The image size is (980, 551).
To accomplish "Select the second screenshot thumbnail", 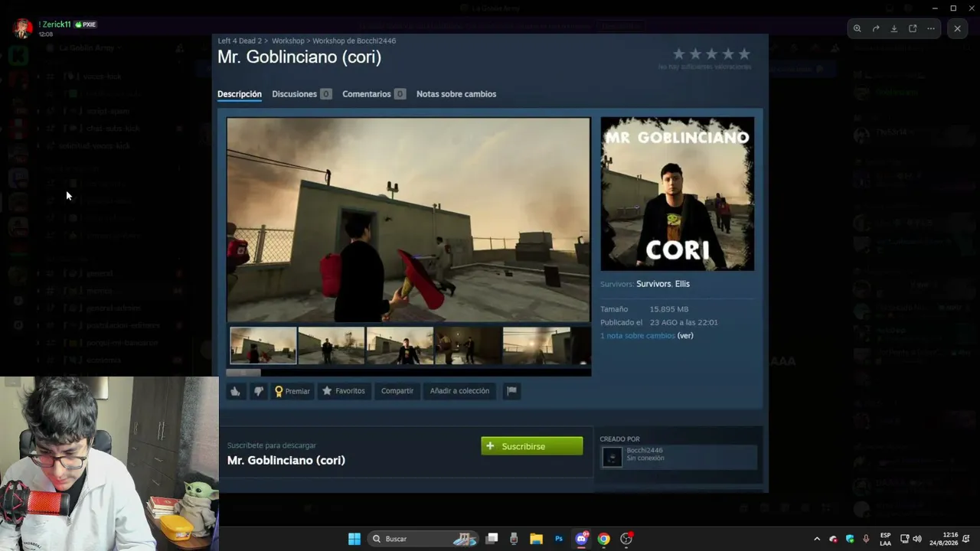I will click(x=332, y=346).
